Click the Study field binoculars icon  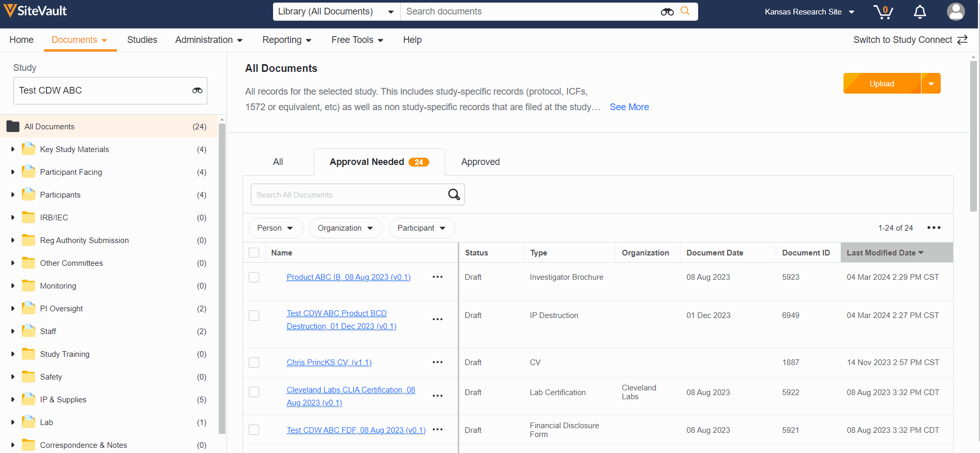pyautogui.click(x=197, y=90)
